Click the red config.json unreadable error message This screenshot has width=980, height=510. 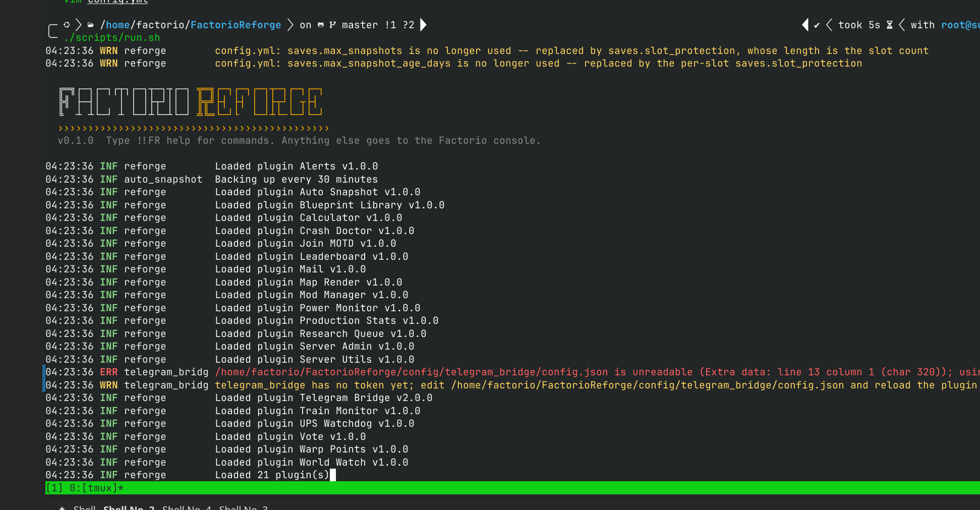(x=597, y=372)
